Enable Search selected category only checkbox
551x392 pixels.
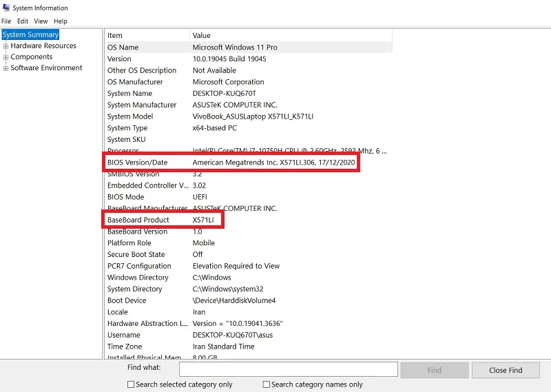[x=131, y=384]
